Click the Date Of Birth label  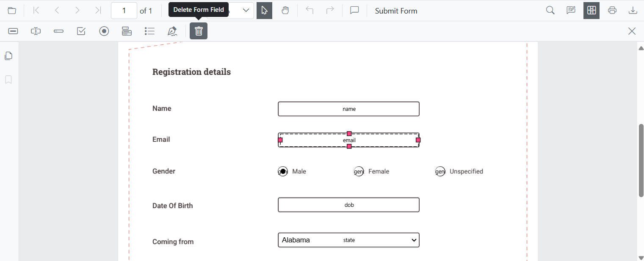[173, 206]
